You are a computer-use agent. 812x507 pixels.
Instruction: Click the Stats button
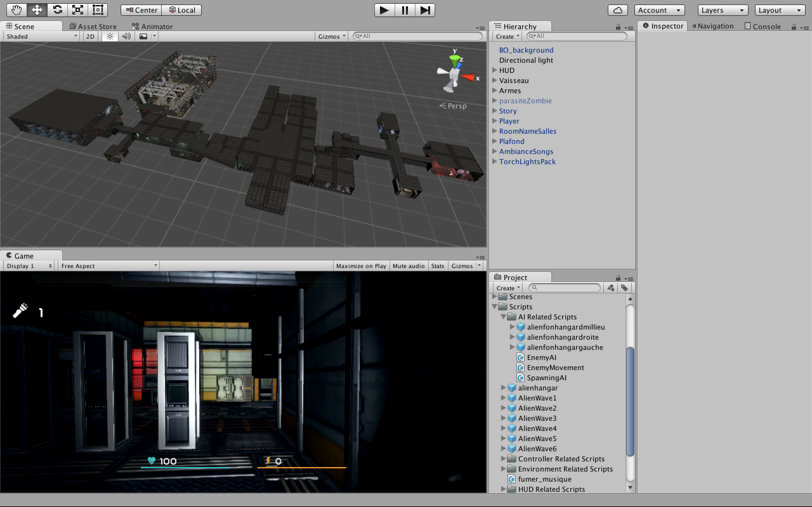437,266
